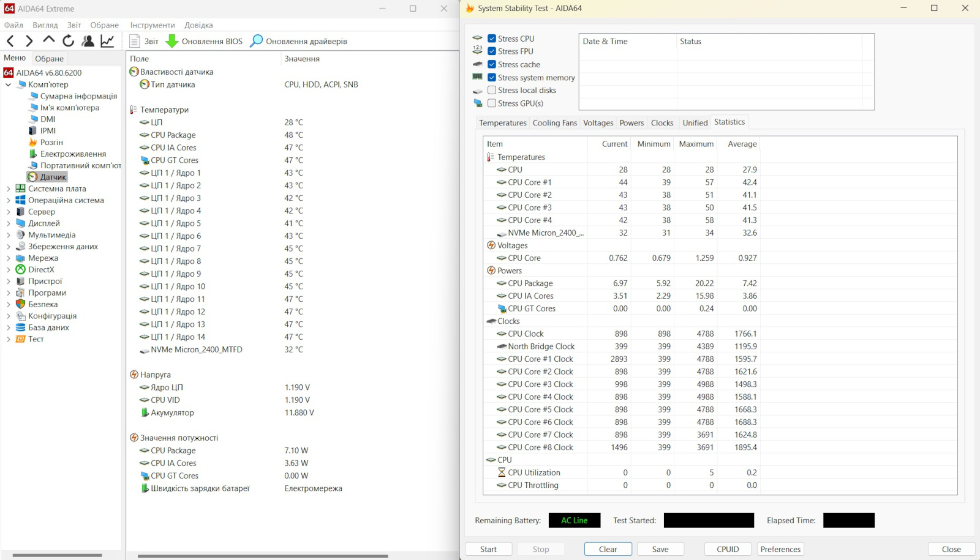Select the NVMe Micron_2400_MTFD temperature row
Viewport: 980px width, 560px height.
point(222,349)
